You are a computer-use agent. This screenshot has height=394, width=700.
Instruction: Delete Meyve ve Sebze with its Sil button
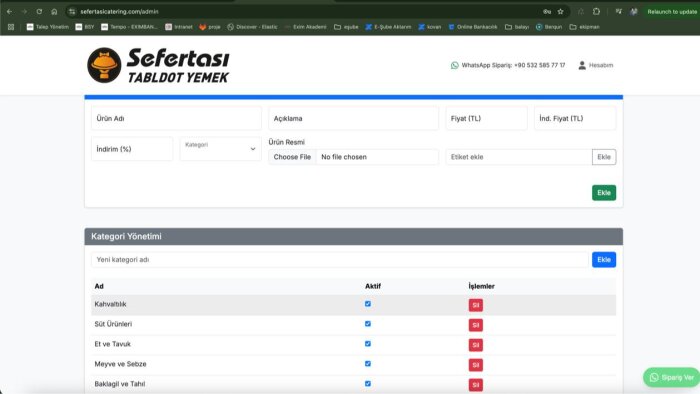475,365
